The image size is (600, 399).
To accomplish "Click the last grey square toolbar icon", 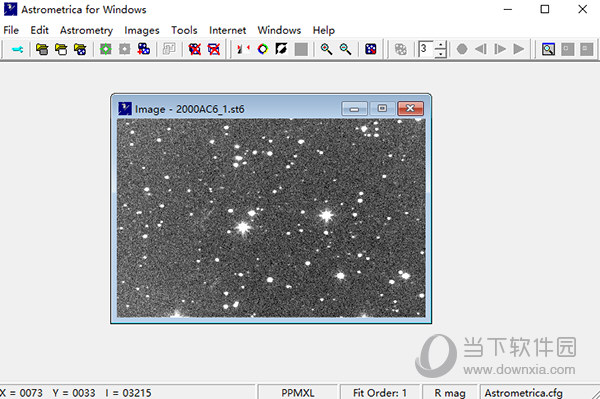I will tap(587, 49).
